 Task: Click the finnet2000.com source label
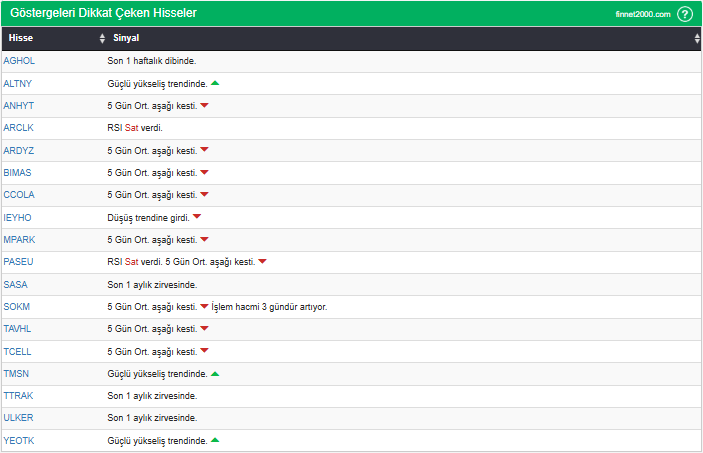(643, 14)
